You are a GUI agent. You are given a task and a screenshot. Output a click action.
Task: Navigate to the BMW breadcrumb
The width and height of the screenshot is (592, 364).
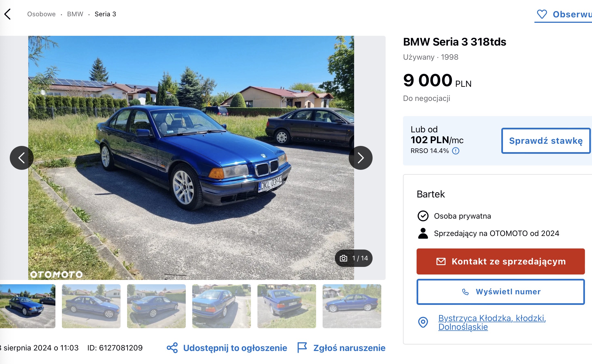[x=75, y=14]
